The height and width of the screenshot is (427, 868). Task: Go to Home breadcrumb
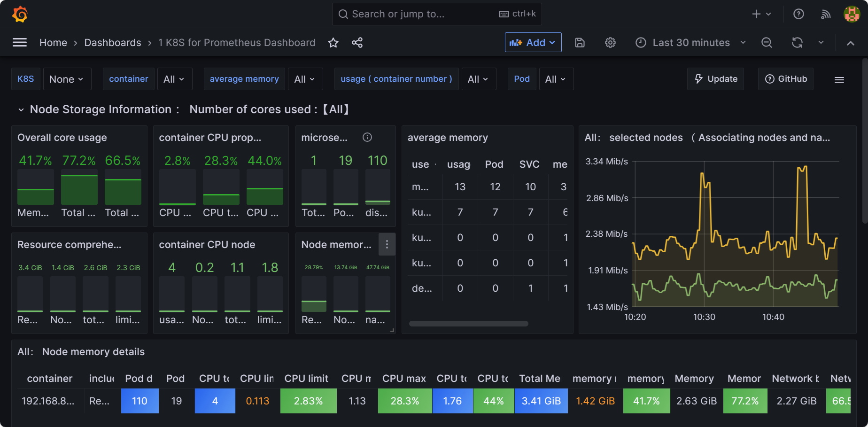pos(53,43)
